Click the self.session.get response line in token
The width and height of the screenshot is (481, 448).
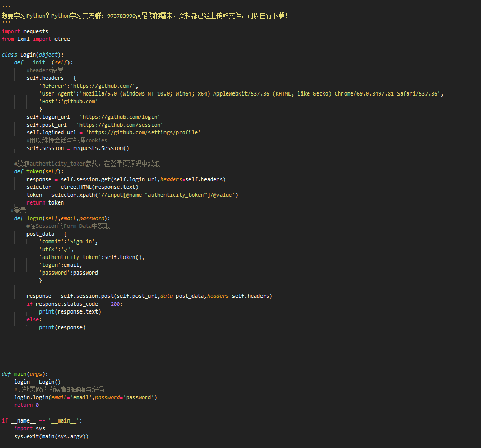[126, 179]
